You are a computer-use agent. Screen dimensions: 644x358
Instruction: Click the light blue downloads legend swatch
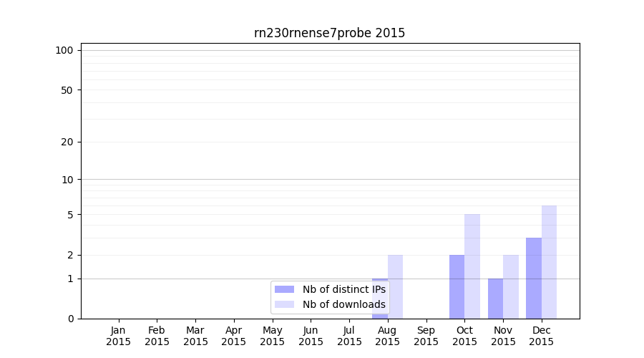[x=284, y=304]
